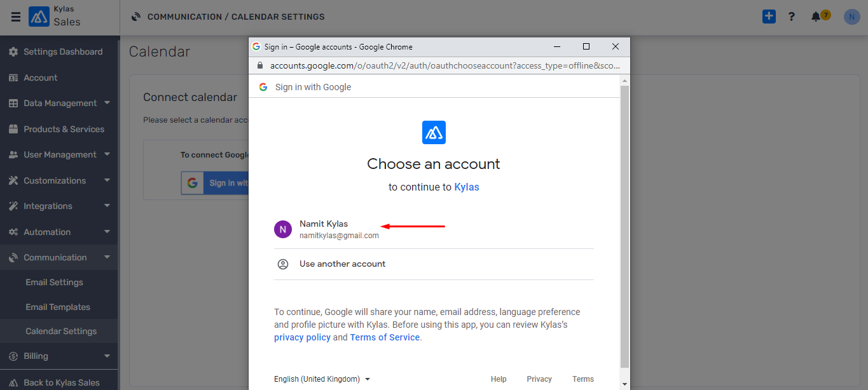Click the Automation gears icon
Image resolution: width=868 pixels, height=390 pixels.
[x=13, y=232]
